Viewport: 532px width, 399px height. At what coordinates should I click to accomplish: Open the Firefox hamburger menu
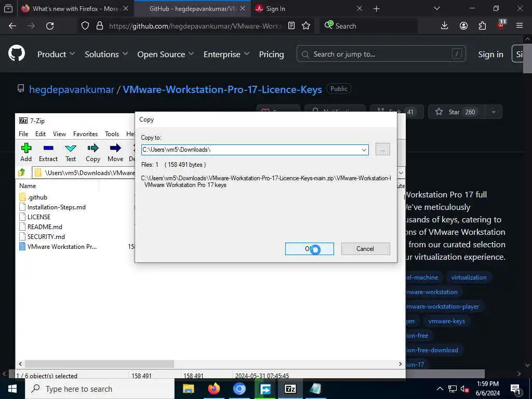click(520, 26)
